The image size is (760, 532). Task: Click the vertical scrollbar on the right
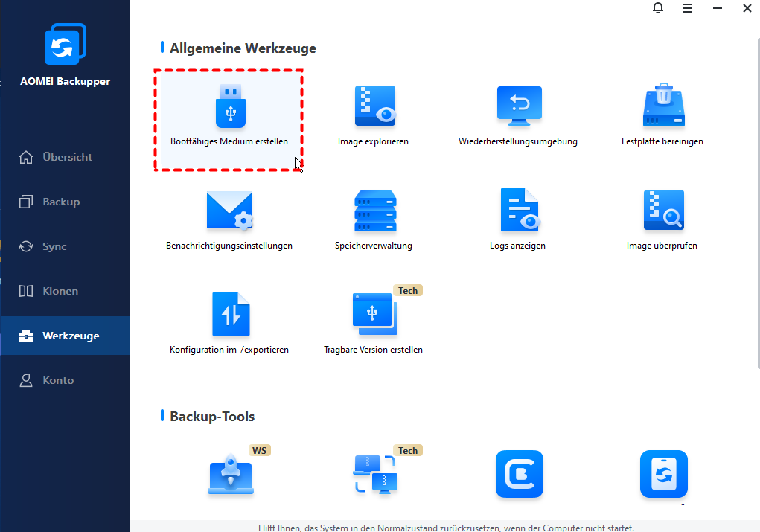(758, 202)
